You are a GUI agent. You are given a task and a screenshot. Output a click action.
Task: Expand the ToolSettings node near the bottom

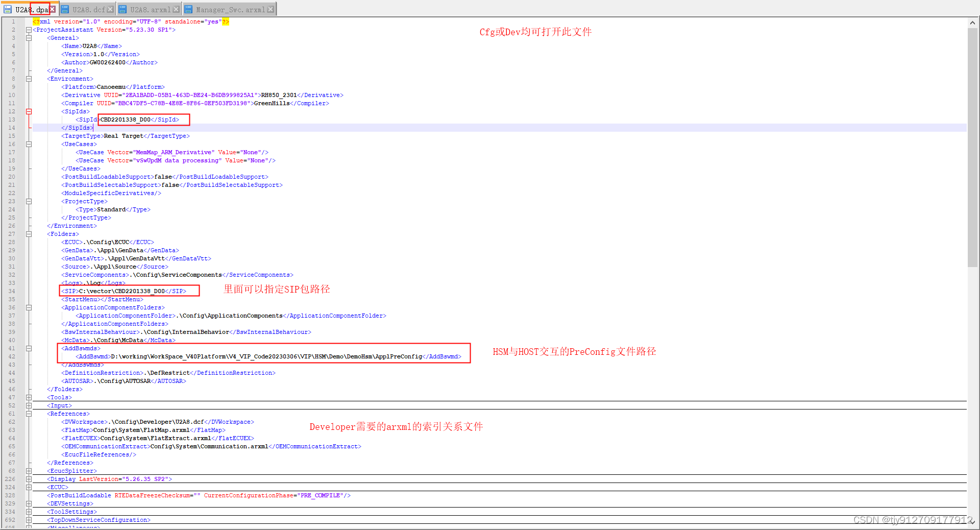(x=29, y=512)
